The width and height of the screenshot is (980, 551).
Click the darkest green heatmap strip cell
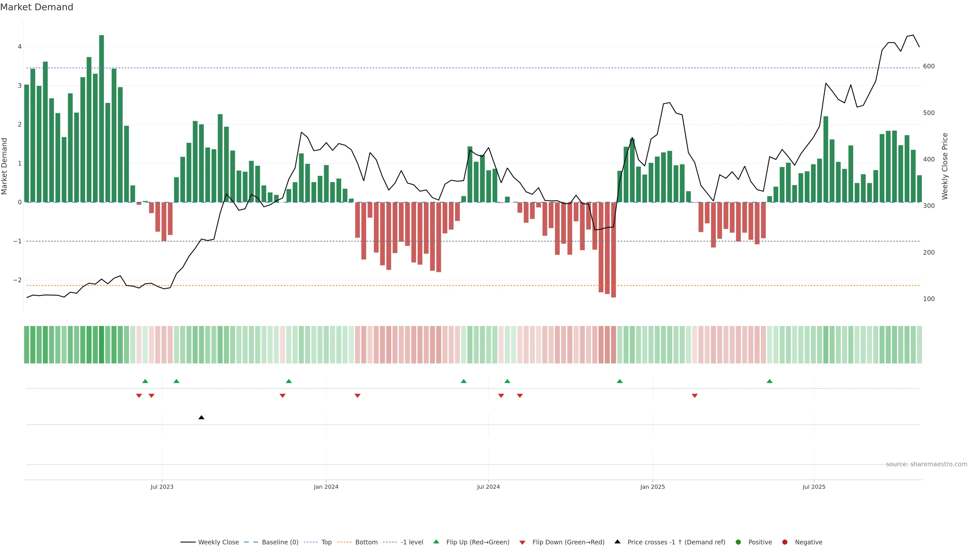[101, 345]
